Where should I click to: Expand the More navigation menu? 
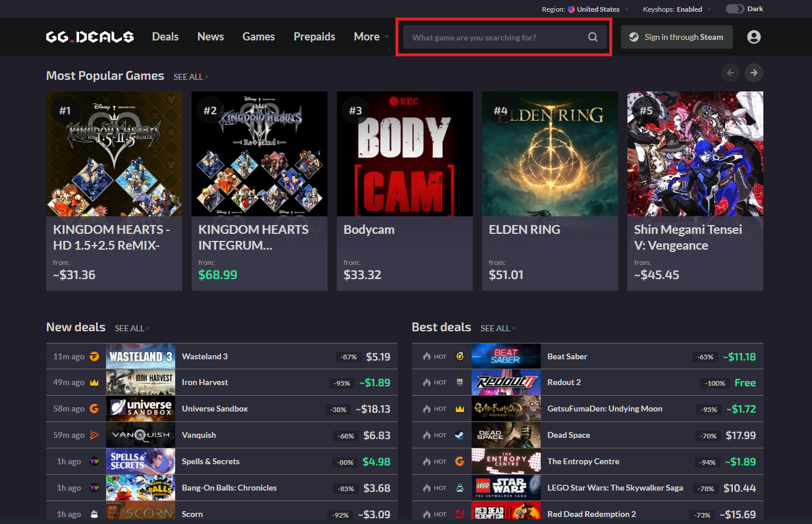(x=371, y=37)
